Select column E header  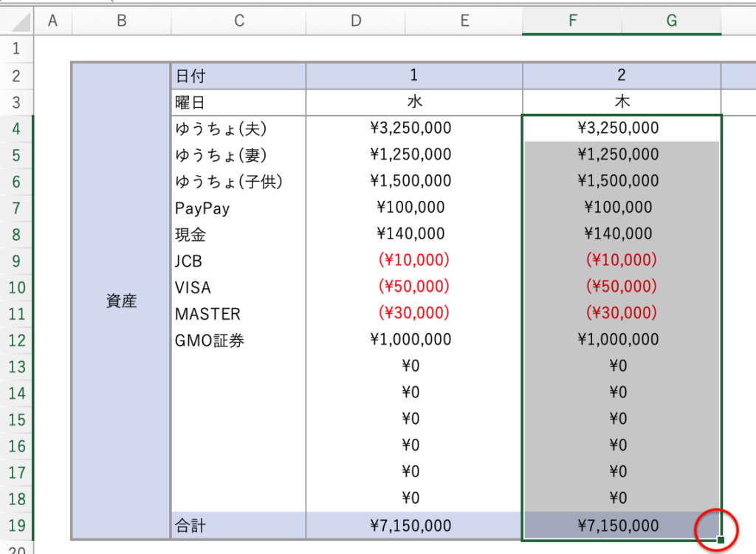tap(464, 21)
